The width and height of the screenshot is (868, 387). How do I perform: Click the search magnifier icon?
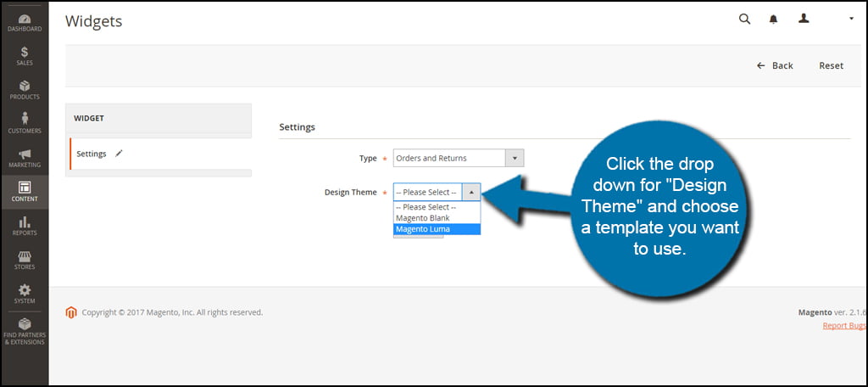(x=744, y=19)
